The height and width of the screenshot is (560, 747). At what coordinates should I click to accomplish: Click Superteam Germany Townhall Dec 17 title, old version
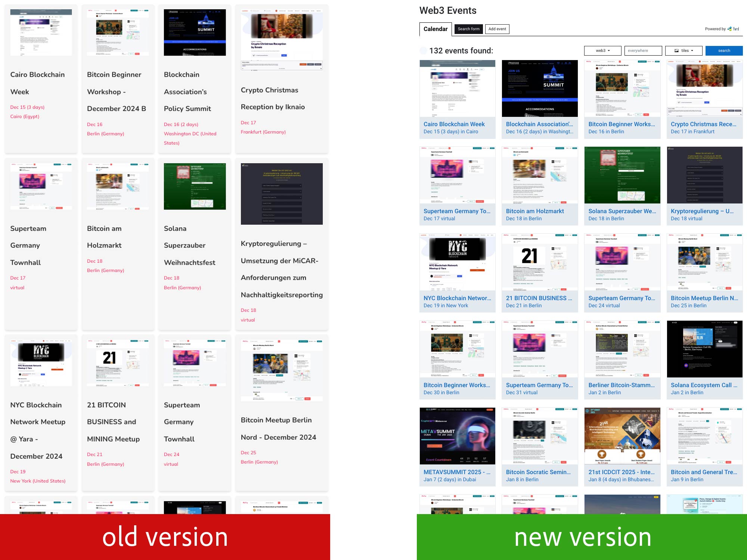click(x=28, y=245)
